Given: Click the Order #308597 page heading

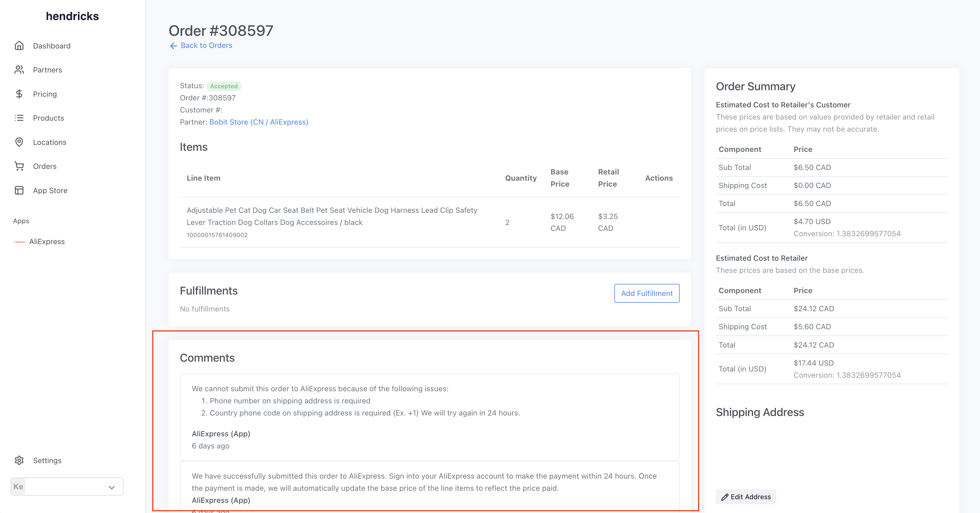Looking at the screenshot, I should (x=221, y=31).
